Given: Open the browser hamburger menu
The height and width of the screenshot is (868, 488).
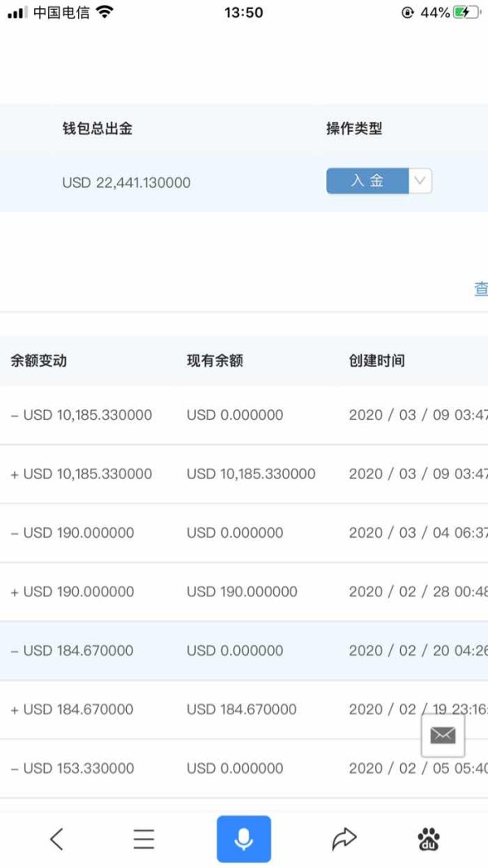Looking at the screenshot, I should [x=144, y=840].
